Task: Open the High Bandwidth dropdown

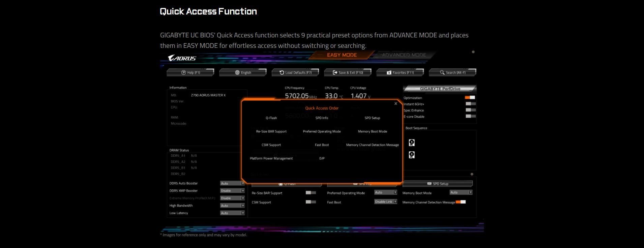Action: coord(232,206)
